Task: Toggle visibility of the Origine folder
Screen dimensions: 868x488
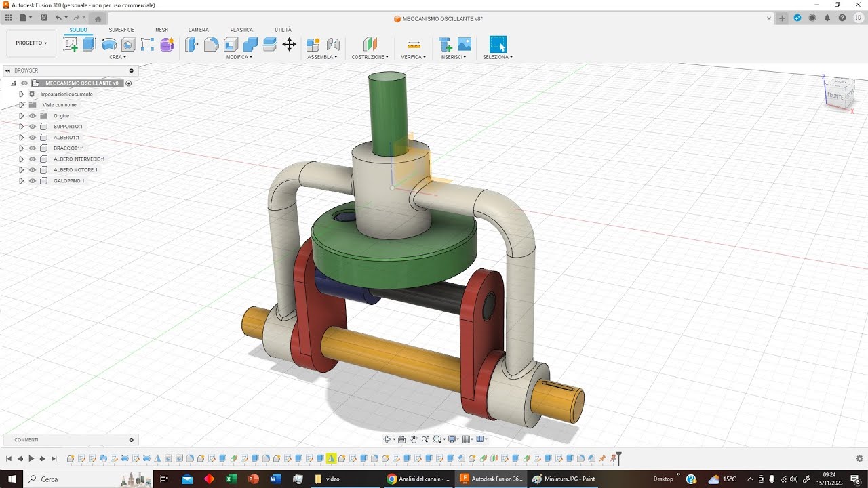Action: 33,116
